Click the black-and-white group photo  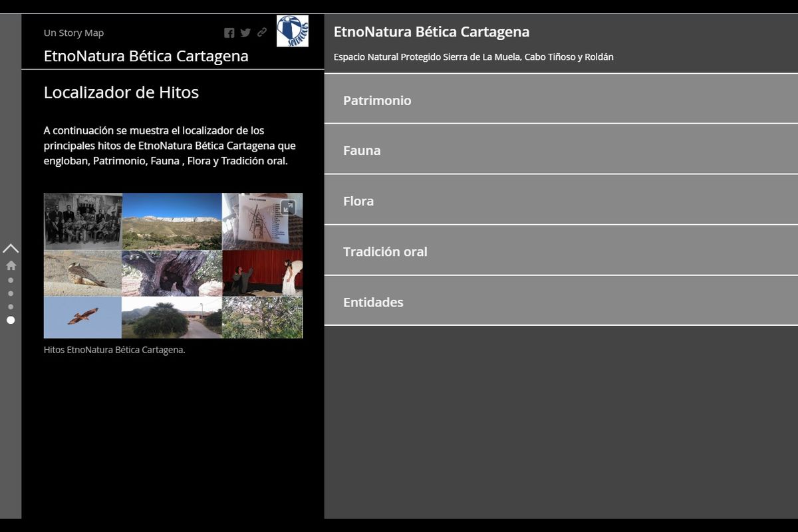82,221
